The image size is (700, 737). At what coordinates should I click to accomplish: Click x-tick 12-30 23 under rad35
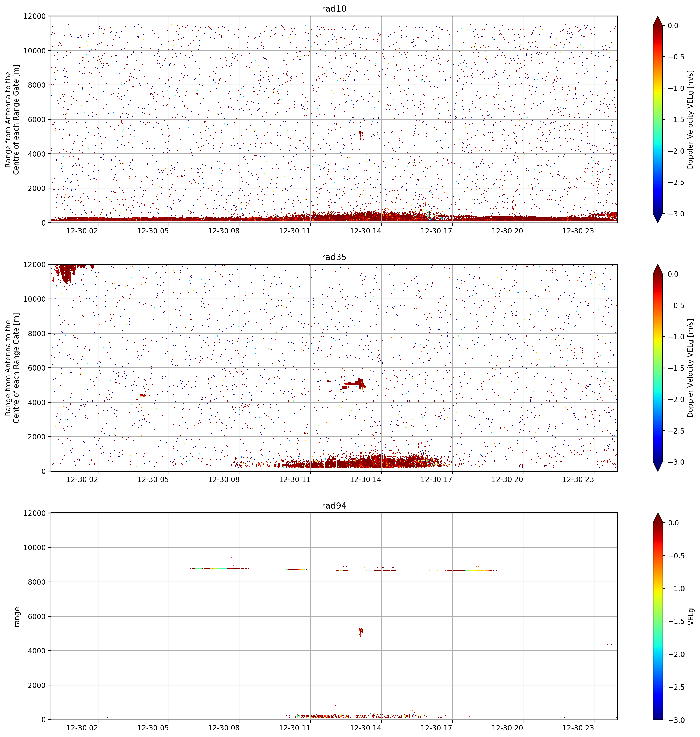tap(578, 479)
